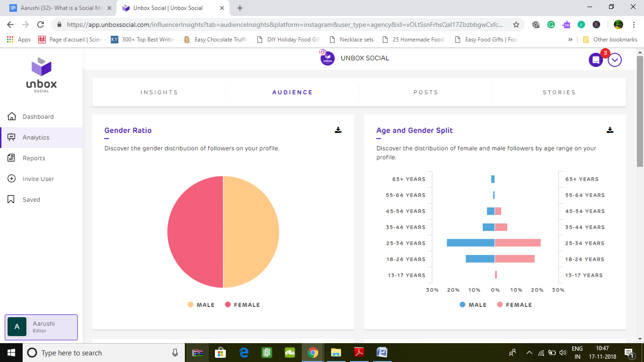Click the FEMALE legend swatch on Gender Ratio

pos(228,304)
